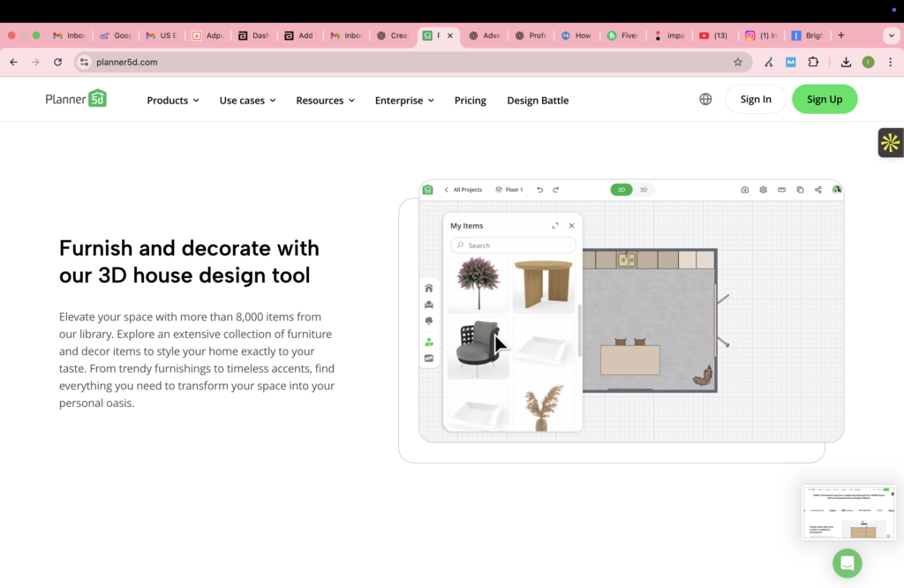Go to the Pricing page
The width and height of the screenshot is (904, 588).
click(x=470, y=101)
